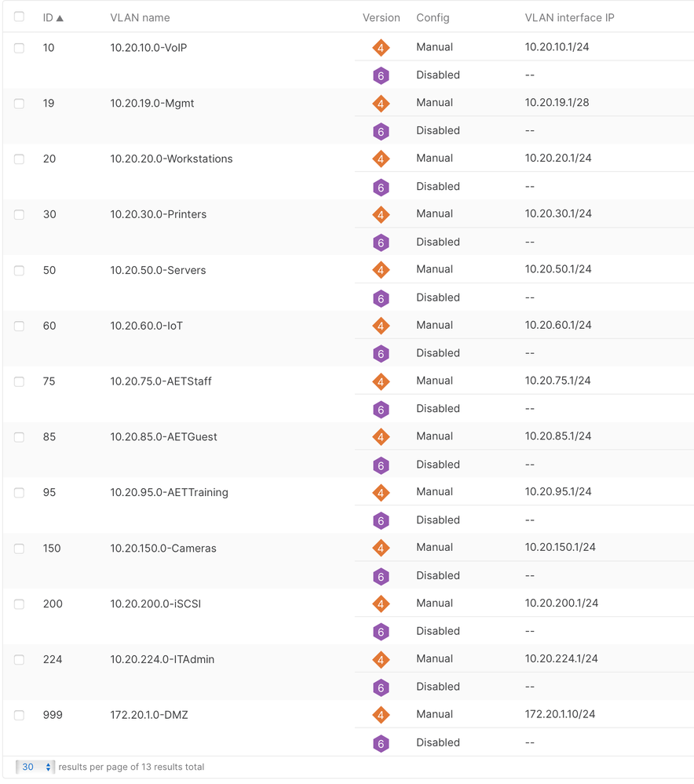694x784 pixels.
Task: Click the Version column header
Action: coord(381,17)
